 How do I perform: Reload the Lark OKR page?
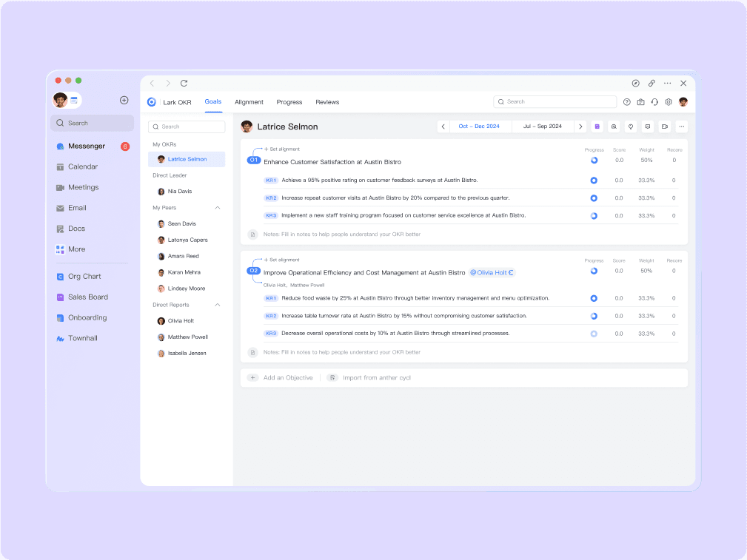point(184,84)
